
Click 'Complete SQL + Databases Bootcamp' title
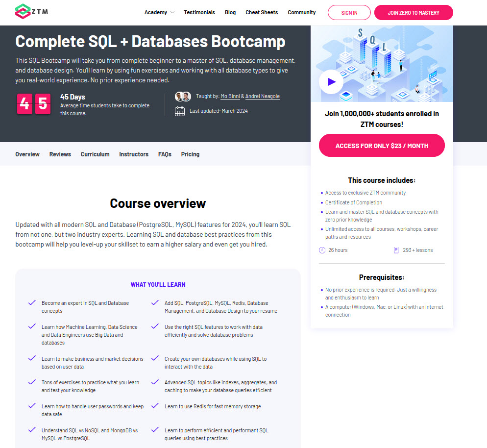(150, 41)
